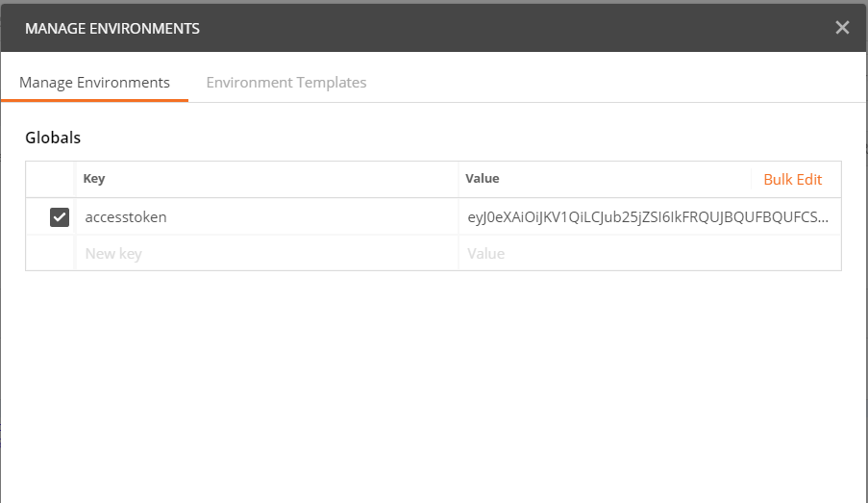Click empty checkbox cell beside New key
Viewport: 868px width, 503px height.
click(x=51, y=254)
